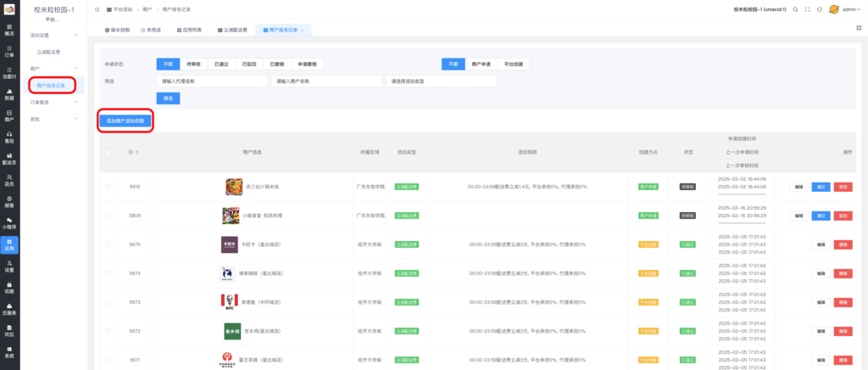The image size is (868, 370).
Task: Click the 添加商户活动权限 button
Action: pyautogui.click(x=125, y=121)
